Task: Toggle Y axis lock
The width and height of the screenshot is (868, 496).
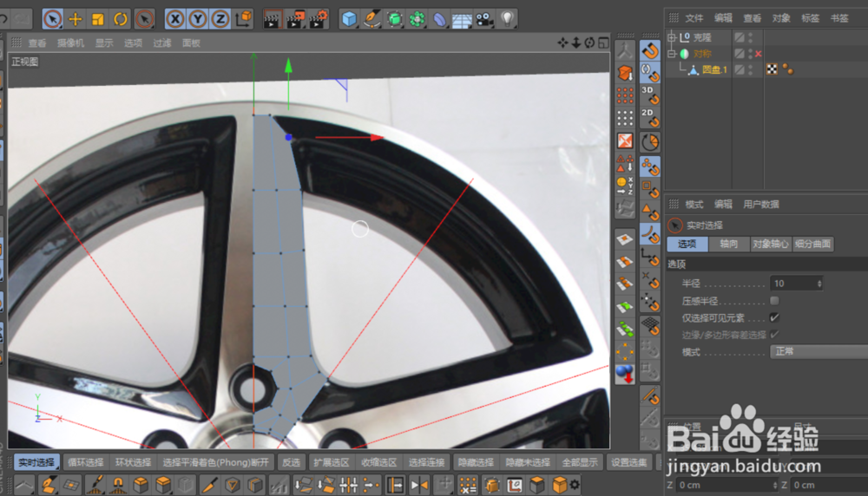Action: tap(198, 19)
